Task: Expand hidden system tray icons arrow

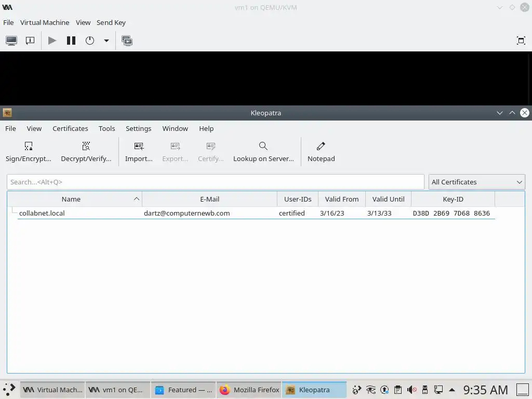Action: 452,390
